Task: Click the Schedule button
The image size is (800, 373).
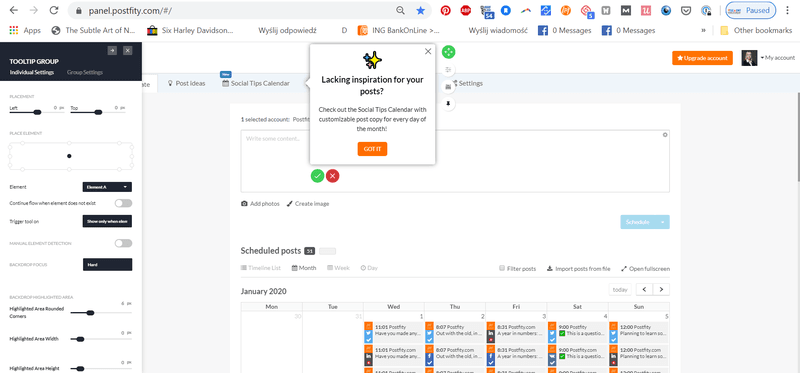Action: click(x=638, y=222)
